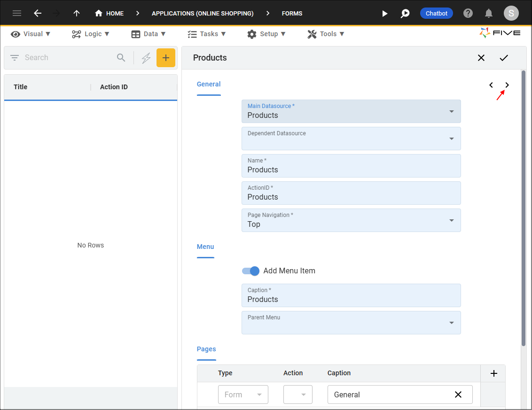
Task: Open the FORMS breadcrumb
Action: (x=292, y=13)
